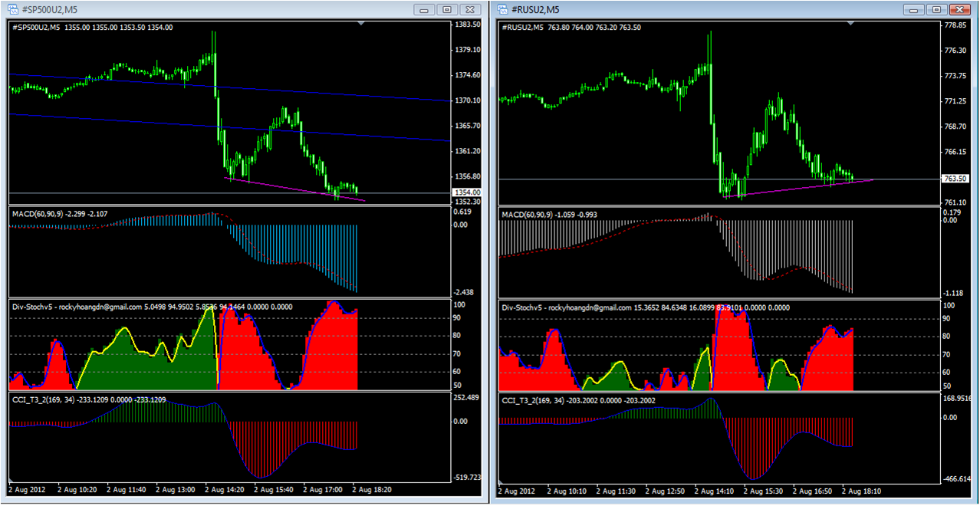The image size is (980, 506).
Task: Click the 761.10 price scale value
Action: 955,202
